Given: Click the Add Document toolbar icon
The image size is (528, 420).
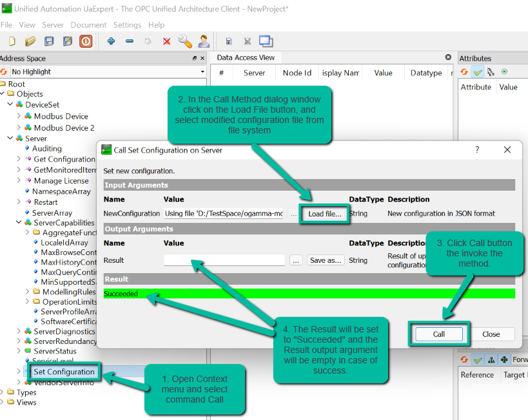Looking at the screenshot, I should (229, 41).
